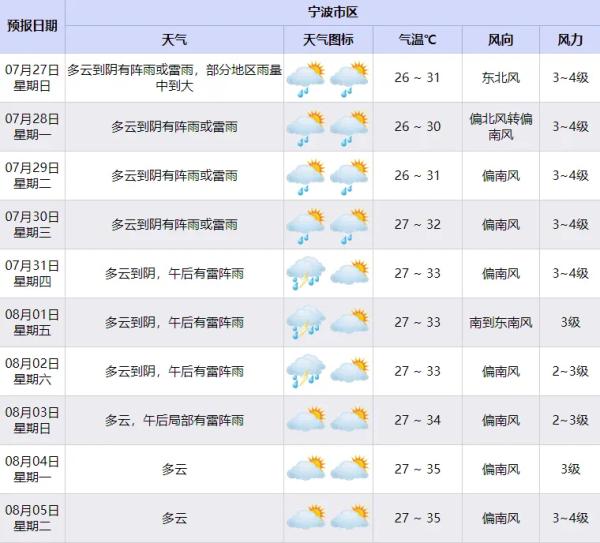The image size is (600, 543).
Task: Click the 气温℃ column header
Action: point(417,40)
